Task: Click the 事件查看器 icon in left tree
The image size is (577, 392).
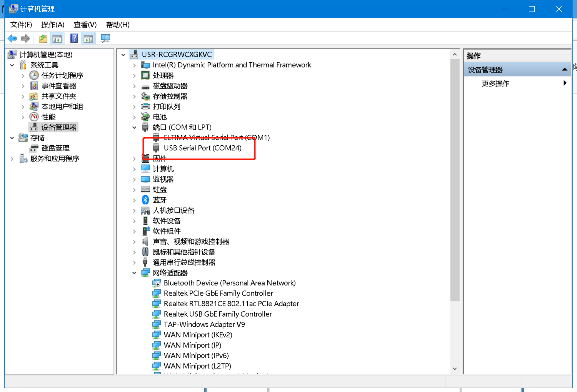Action: (34, 86)
